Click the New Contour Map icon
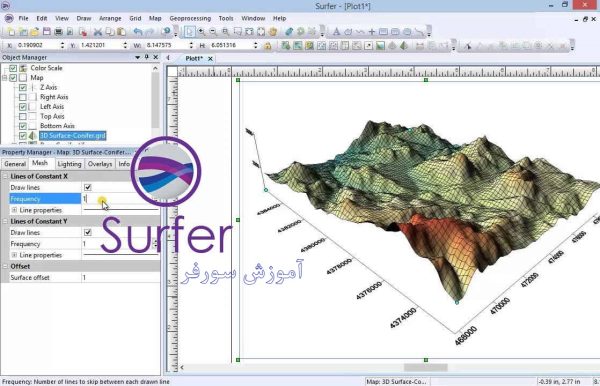 [297, 46]
